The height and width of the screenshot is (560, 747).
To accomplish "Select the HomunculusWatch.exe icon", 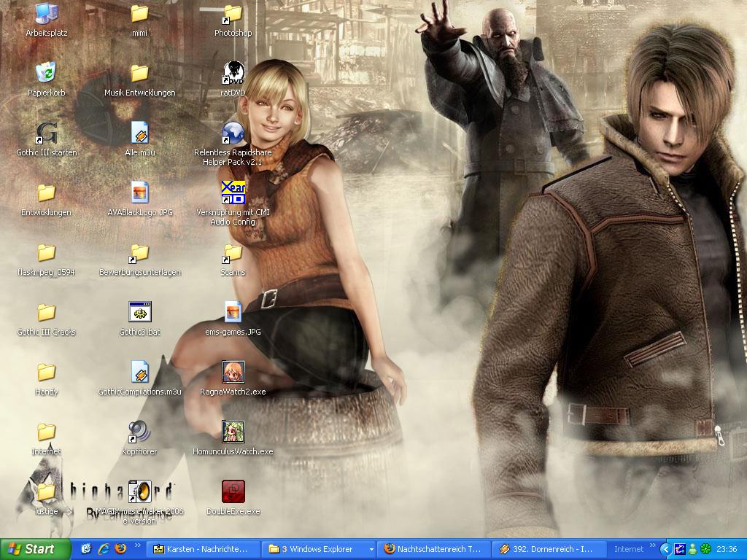I will coord(233,432).
